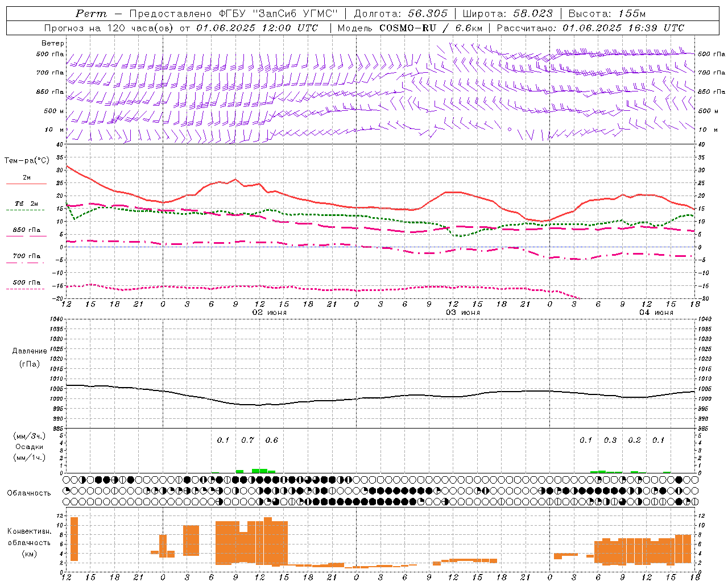Image resolution: width=728 pixels, height=582 pixels.
Task: Click the "Тем-ра(°C)" temperature axis title
Action: pos(27,161)
